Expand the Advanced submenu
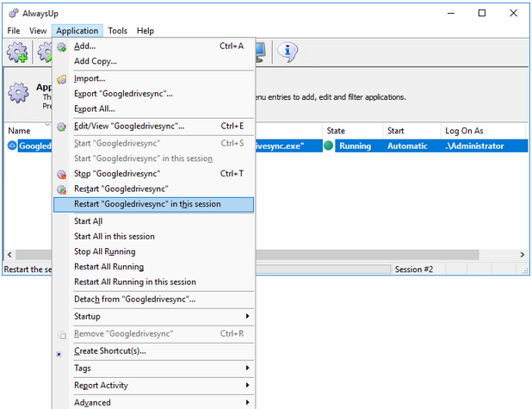The width and height of the screenshot is (532, 409). (154, 403)
